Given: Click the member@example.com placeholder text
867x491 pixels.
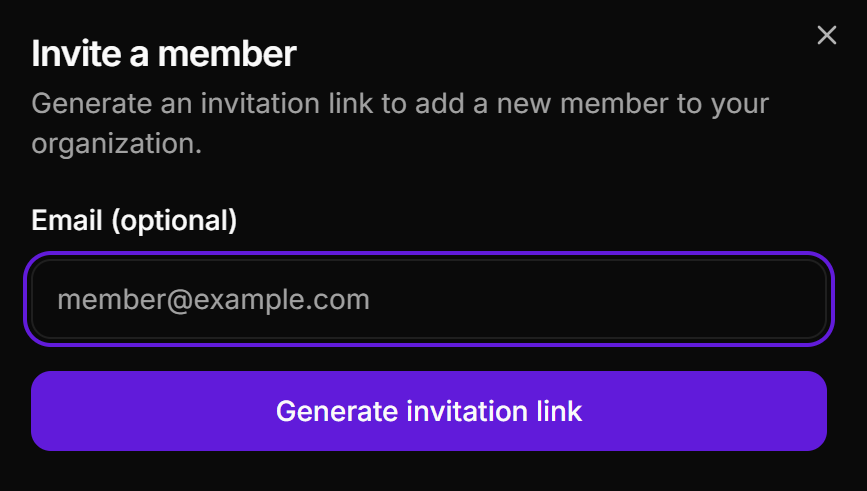Looking at the screenshot, I should 213,299.
